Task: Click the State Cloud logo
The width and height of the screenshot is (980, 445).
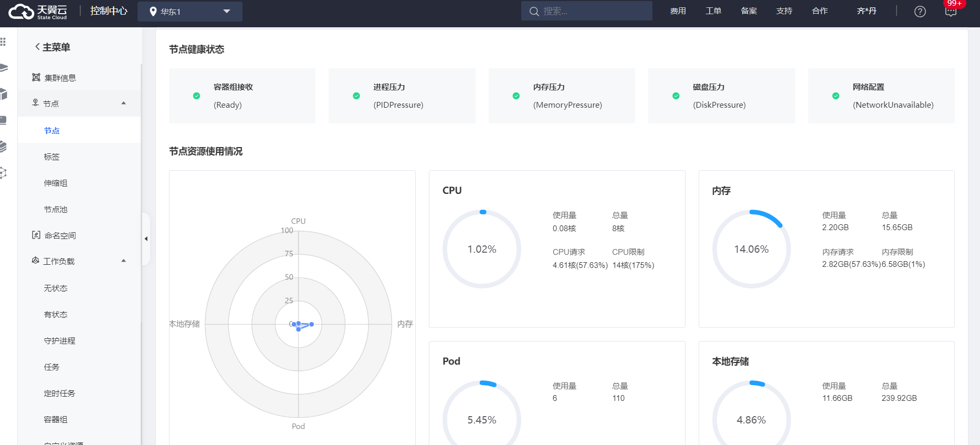Action: click(x=38, y=11)
